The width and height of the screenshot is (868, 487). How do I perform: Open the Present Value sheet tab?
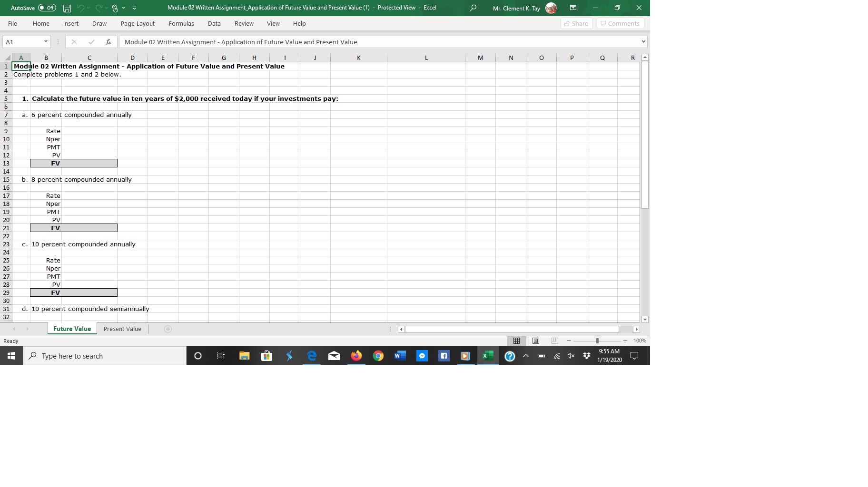(122, 329)
